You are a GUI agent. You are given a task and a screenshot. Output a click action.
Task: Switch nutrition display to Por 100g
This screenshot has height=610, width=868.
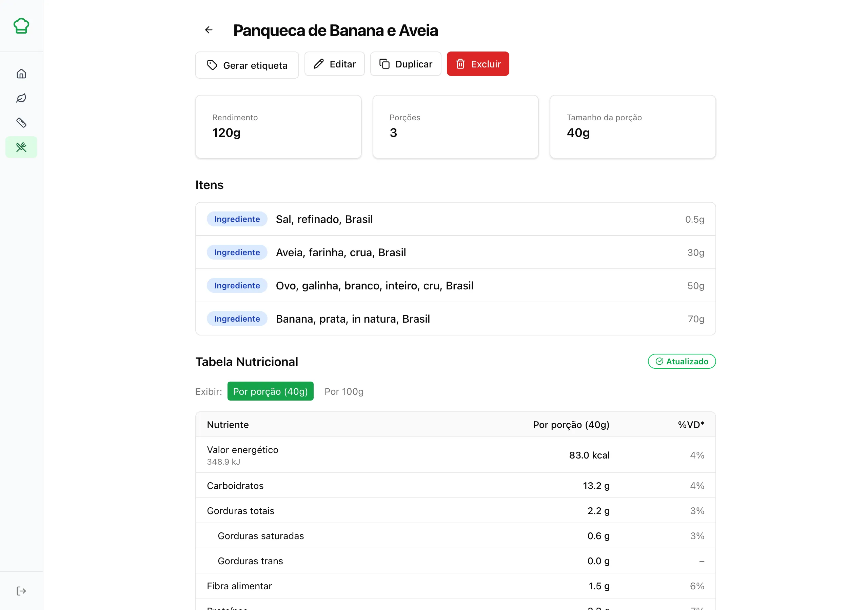pos(344,391)
